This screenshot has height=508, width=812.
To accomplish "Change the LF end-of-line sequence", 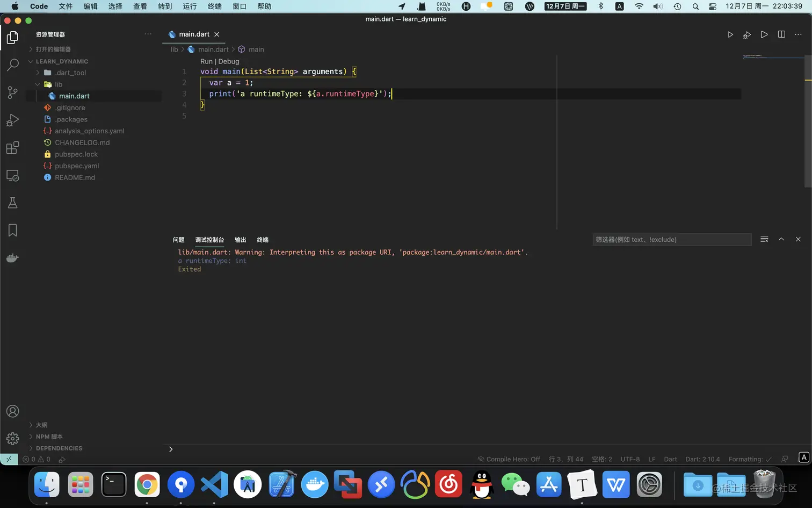I will (652, 459).
